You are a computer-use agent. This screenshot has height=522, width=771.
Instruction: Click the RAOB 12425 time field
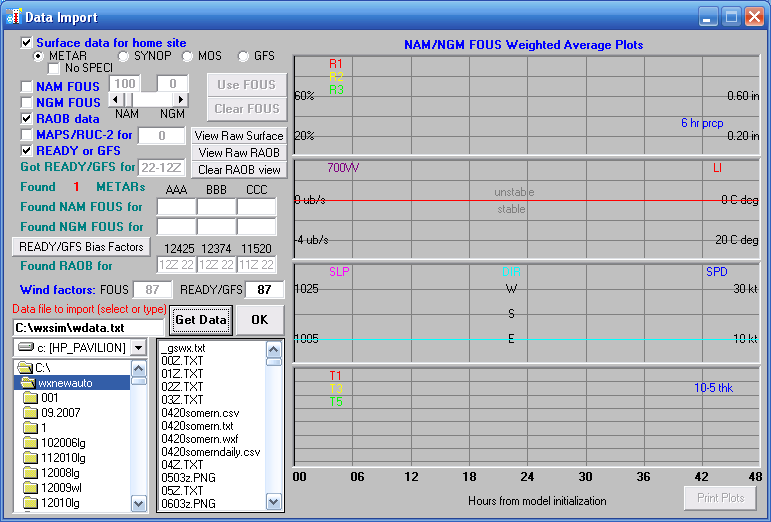177,264
